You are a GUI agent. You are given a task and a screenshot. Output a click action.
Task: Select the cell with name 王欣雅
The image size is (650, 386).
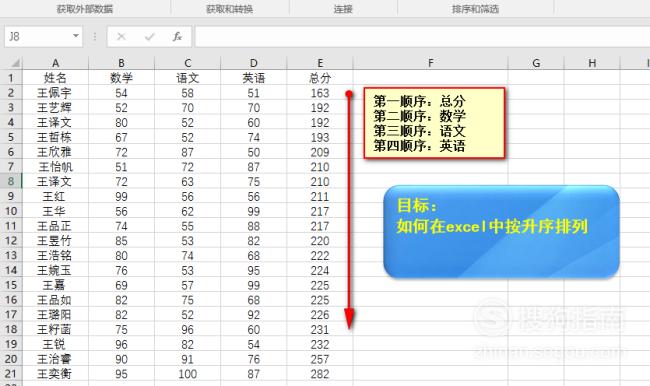(55, 152)
